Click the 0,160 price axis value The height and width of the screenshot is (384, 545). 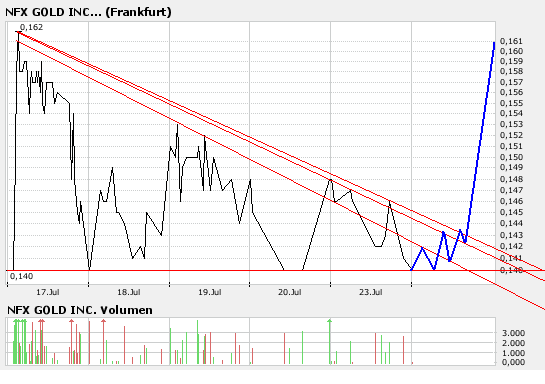511,51
